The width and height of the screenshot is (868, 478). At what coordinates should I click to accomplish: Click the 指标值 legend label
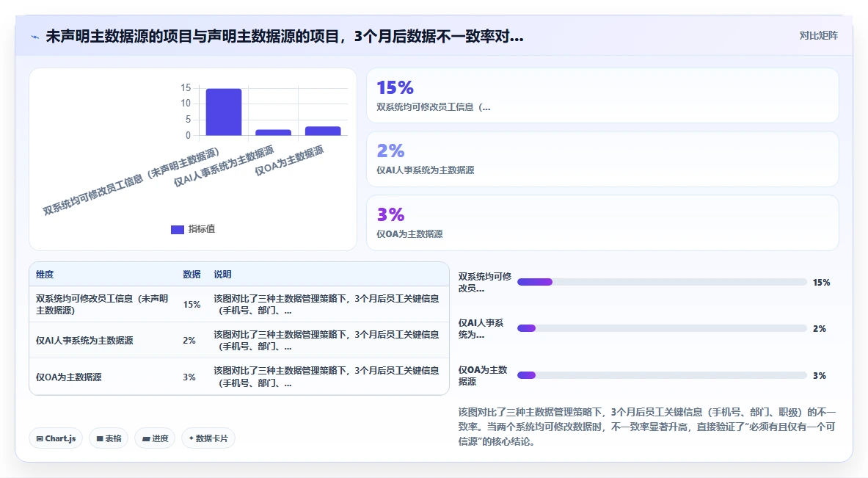point(202,229)
